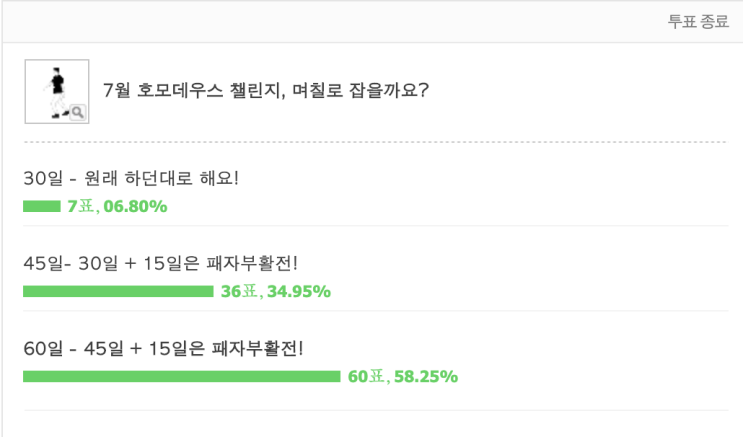This screenshot has height=437, width=743.
Task: Select the 45일 패자부활전 poll option
Action: [x=160, y=264]
